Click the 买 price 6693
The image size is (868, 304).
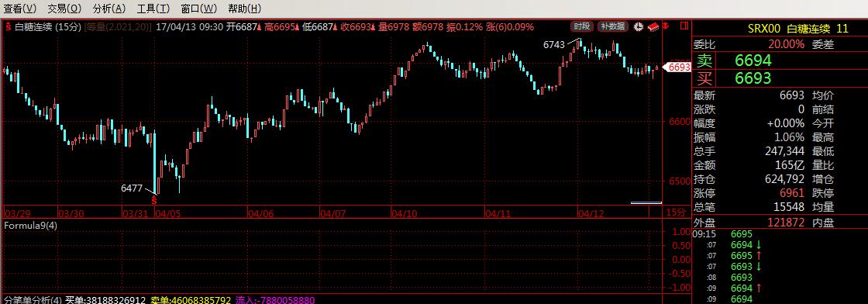pos(753,78)
